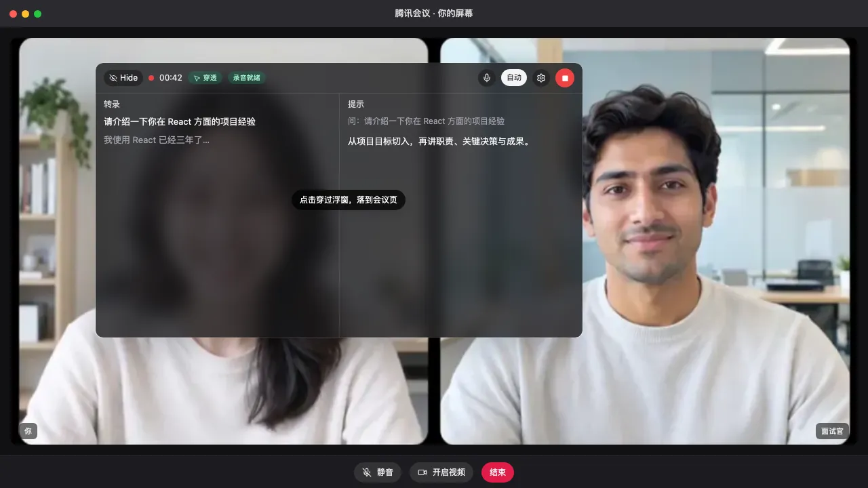Click tooltip 点击穿过浮窗，落到会议页
Image resolution: width=868 pixels, height=488 pixels.
coord(349,200)
